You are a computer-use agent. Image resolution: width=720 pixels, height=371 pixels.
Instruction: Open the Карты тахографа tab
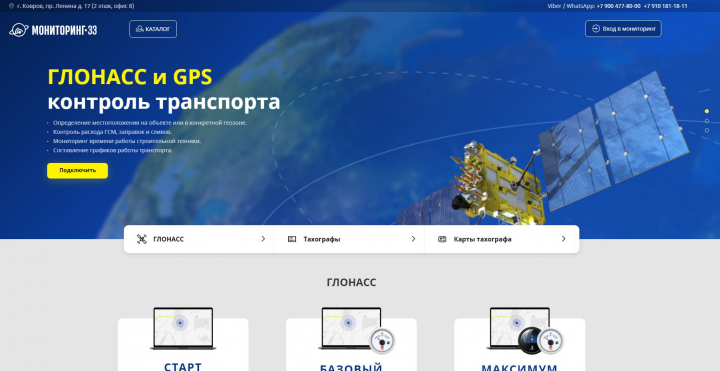[500, 239]
